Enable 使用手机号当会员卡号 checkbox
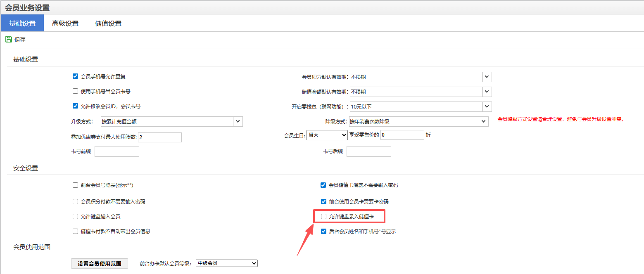The image size is (644, 274). (x=75, y=91)
